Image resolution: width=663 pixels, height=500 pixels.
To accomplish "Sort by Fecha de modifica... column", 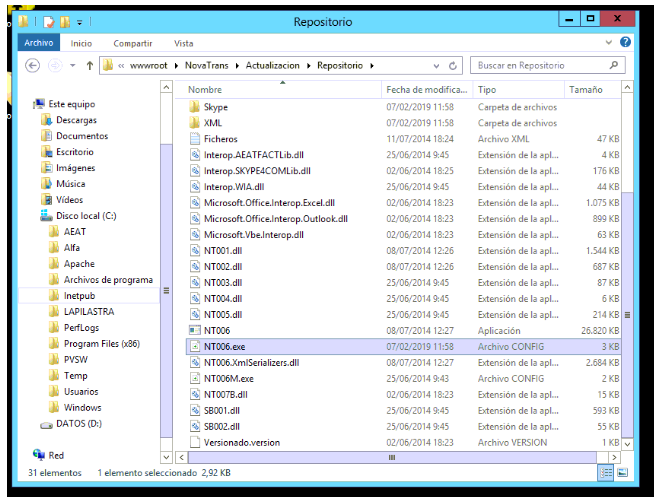I will point(427,90).
